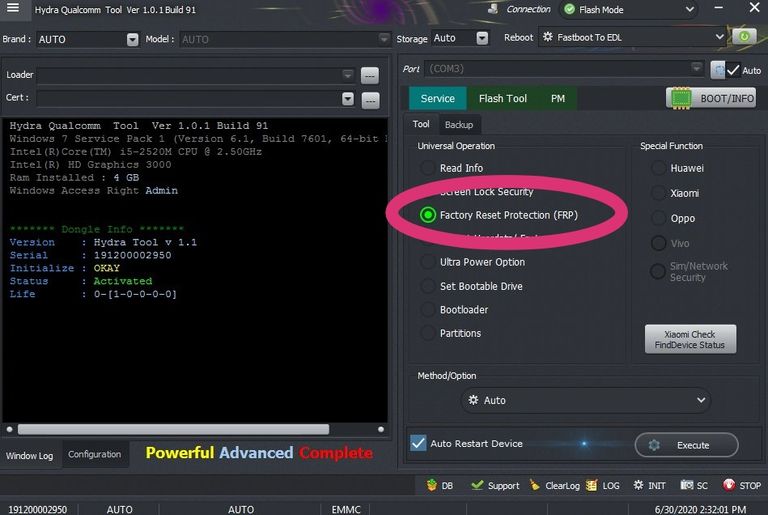Select Vivo special function
This screenshot has width=768, height=515.
click(x=658, y=243)
